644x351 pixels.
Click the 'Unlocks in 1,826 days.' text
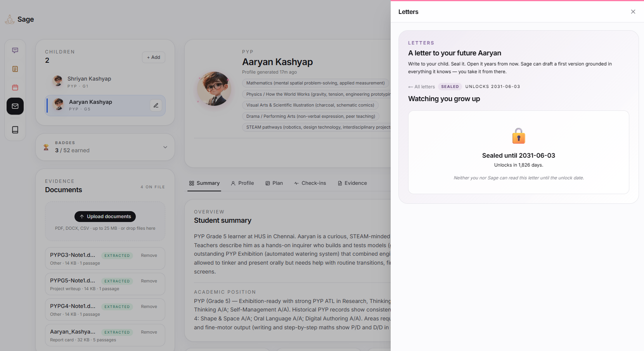click(x=519, y=165)
